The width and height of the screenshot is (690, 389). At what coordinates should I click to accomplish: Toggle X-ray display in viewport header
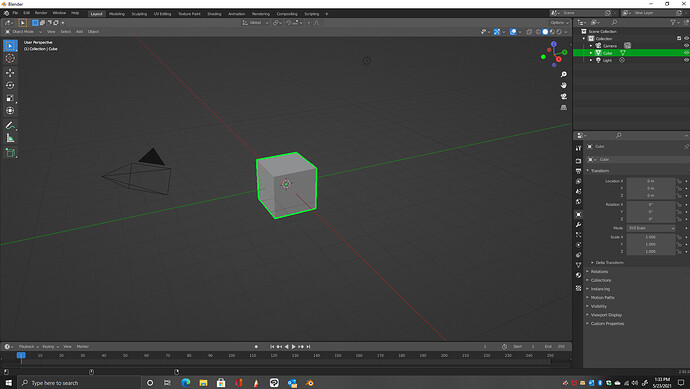pyautogui.click(x=529, y=32)
